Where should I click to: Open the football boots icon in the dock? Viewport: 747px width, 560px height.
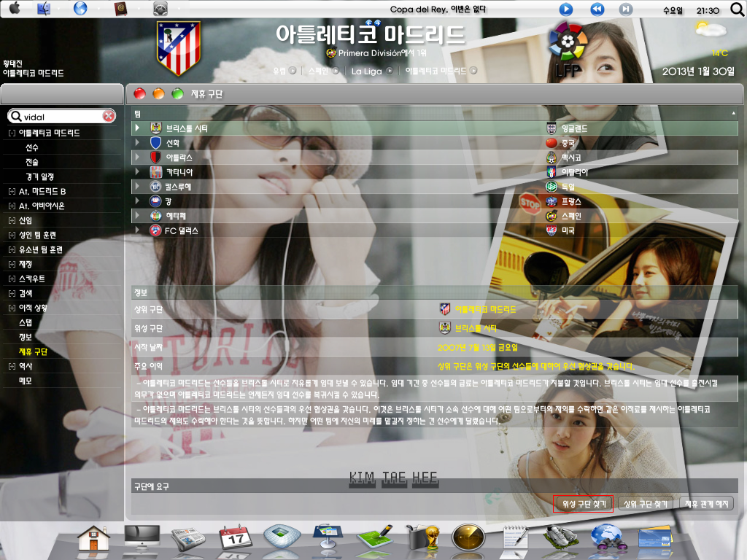(x=561, y=539)
